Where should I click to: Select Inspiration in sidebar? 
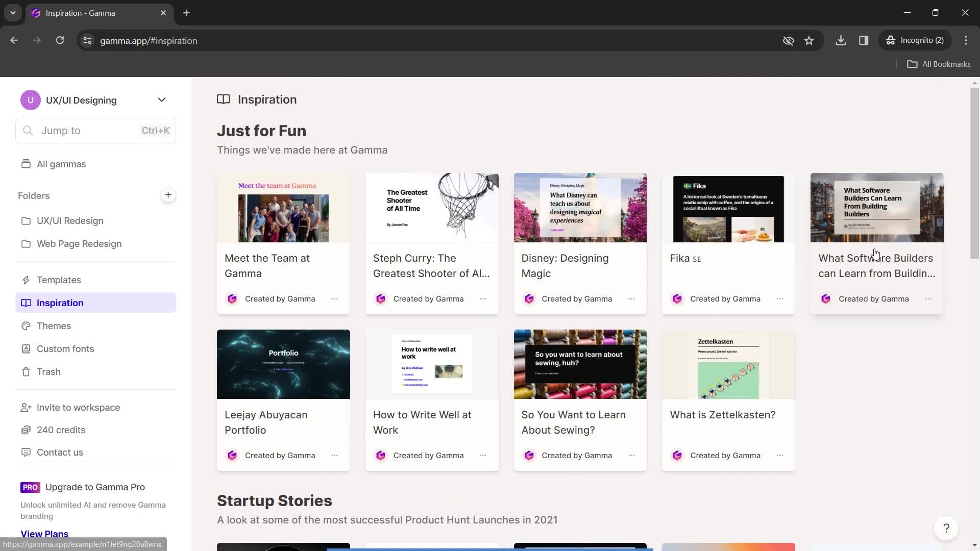[96, 303]
